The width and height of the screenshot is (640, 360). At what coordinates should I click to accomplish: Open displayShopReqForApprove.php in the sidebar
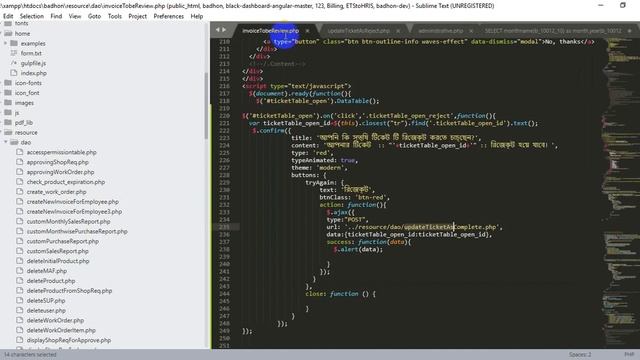[69, 340]
